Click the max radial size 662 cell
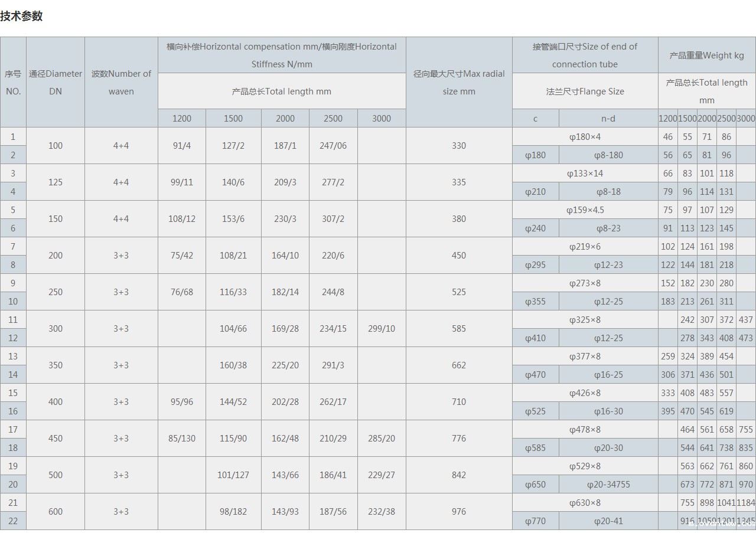The width and height of the screenshot is (756, 533). (459, 365)
